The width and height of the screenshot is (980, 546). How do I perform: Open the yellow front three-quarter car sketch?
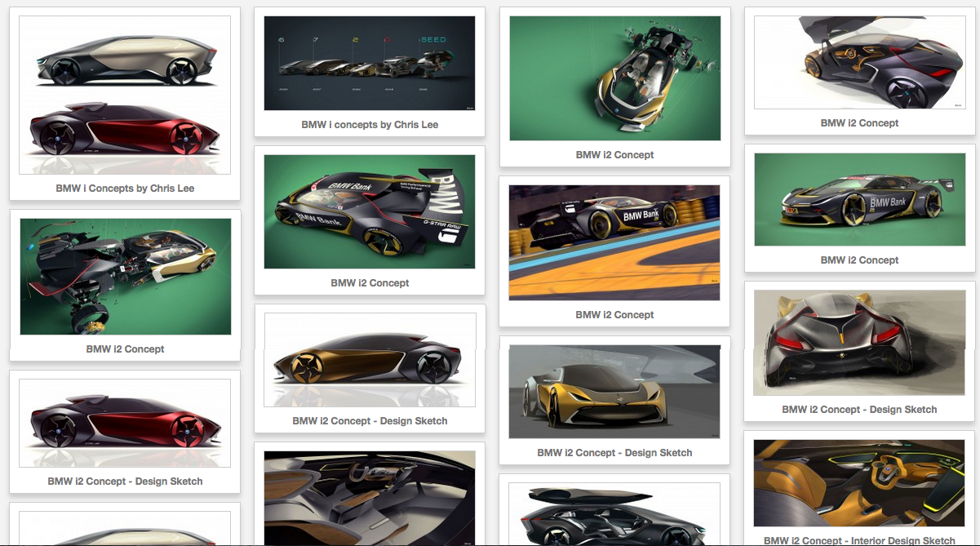point(614,392)
